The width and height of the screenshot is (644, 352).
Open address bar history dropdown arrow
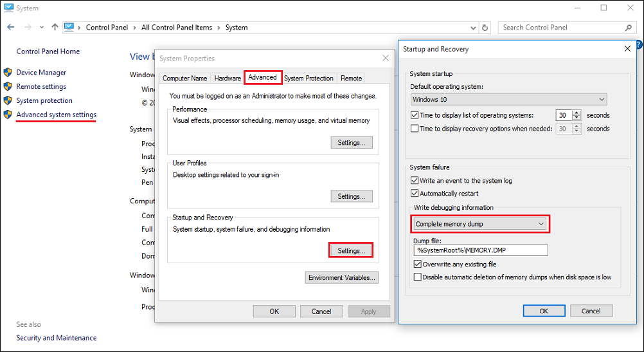point(473,28)
